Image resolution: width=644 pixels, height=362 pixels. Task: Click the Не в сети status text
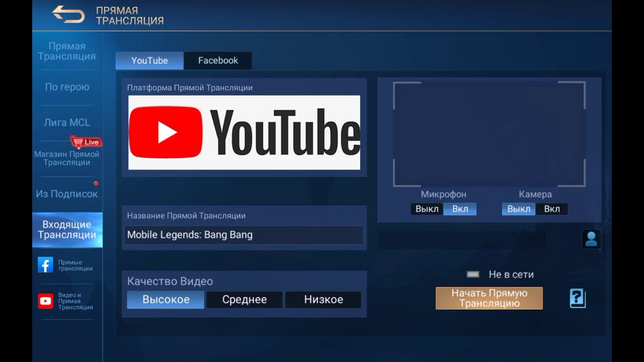click(x=511, y=275)
